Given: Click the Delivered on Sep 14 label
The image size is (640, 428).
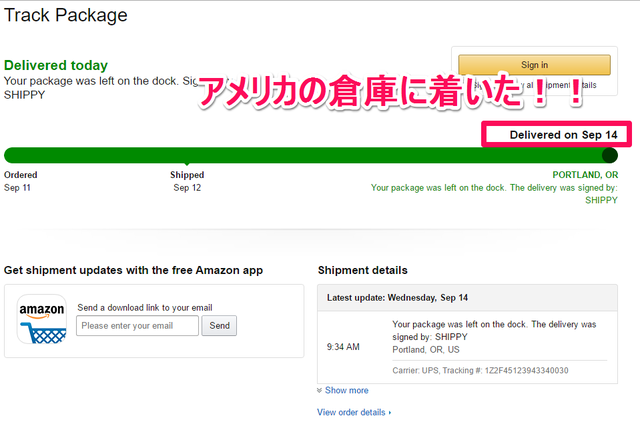Looking at the screenshot, I should coord(563,135).
